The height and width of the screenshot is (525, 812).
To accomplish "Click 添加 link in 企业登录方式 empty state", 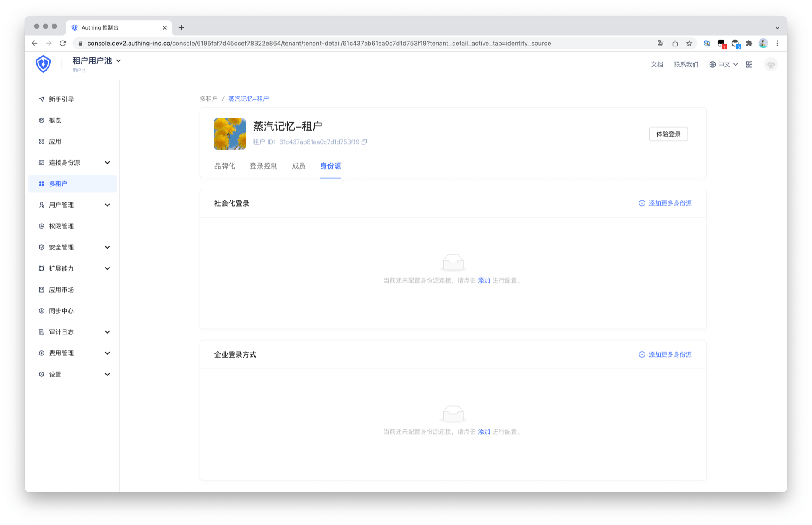I will tap(484, 432).
